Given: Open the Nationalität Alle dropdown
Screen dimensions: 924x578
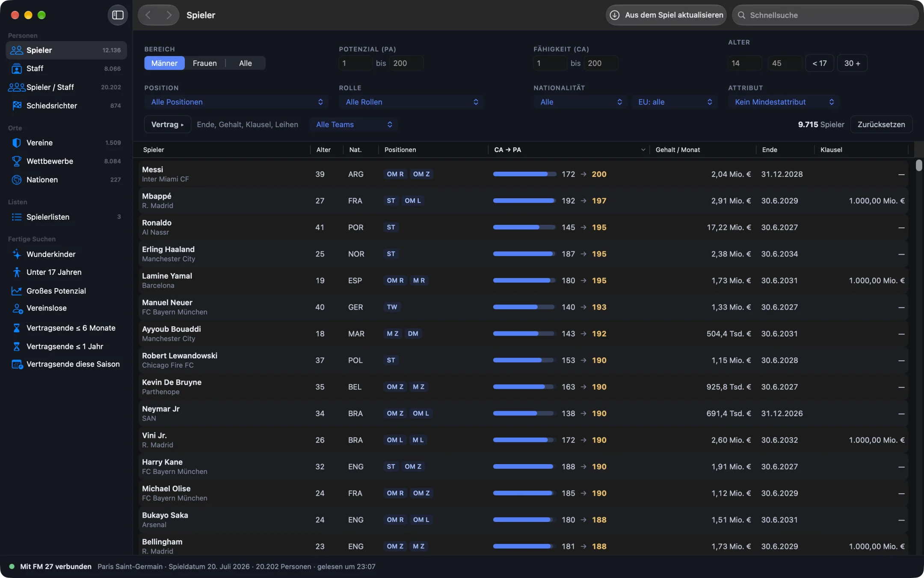Looking at the screenshot, I should tap(580, 102).
